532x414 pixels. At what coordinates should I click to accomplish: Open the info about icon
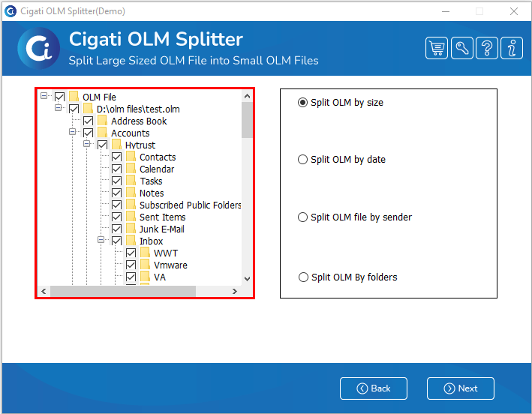tap(512, 48)
